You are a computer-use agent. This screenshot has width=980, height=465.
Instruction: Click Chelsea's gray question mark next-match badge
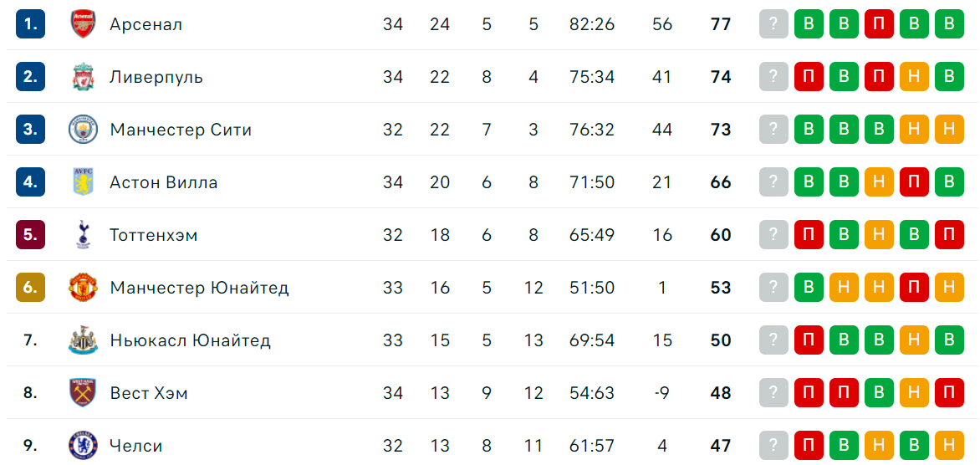(773, 446)
